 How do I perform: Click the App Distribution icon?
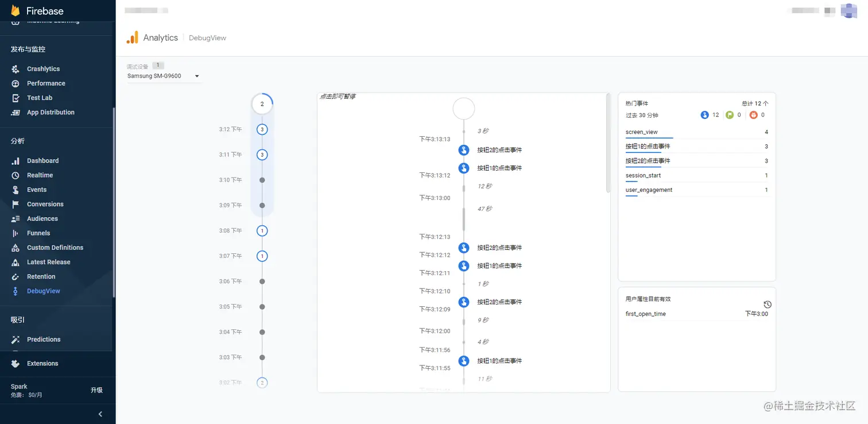(15, 113)
